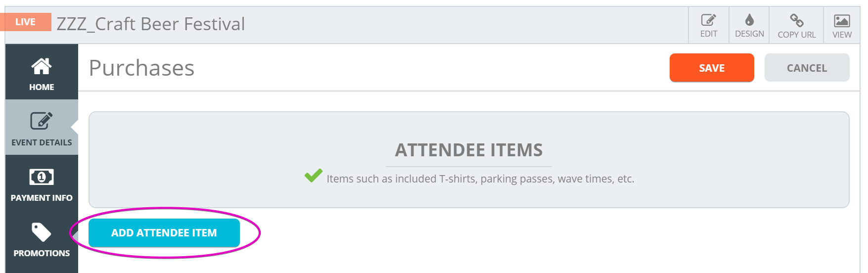Viewport: 868px width, 273px height.
Task: Add a new attendee item
Action: coord(164,233)
